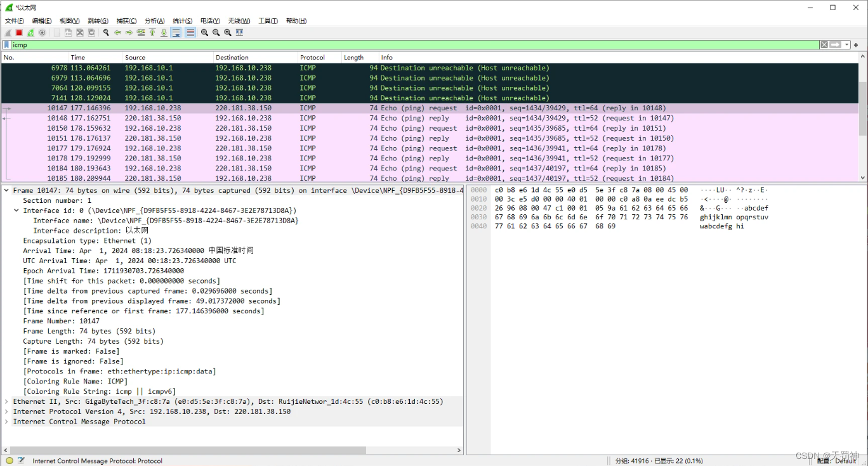Go back to previous packet arrow
The height and width of the screenshot is (466, 868).
coord(117,32)
